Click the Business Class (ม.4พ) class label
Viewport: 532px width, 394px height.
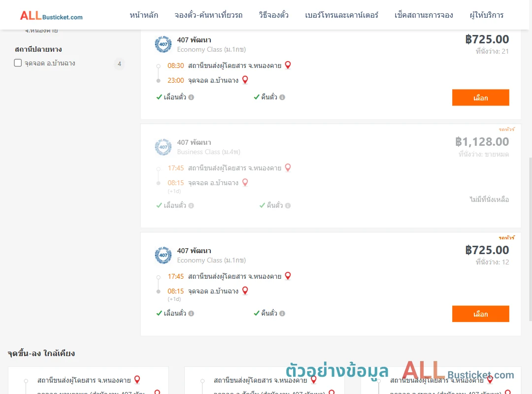click(x=208, y=152)
